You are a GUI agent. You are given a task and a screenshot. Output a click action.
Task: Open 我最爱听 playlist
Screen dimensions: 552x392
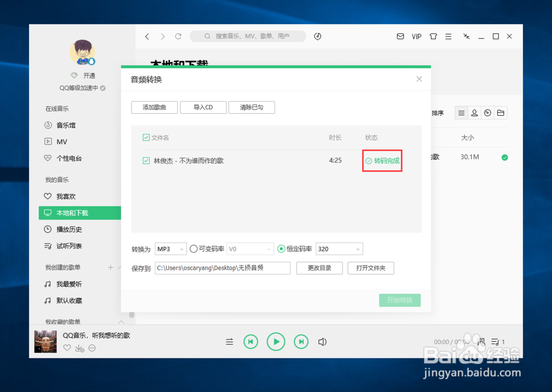pyautogui.click(x=63, y=284)
